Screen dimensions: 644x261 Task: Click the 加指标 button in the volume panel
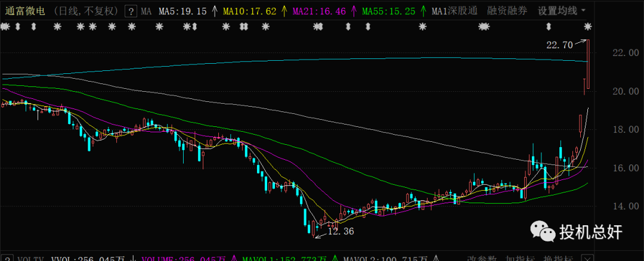[519, 258]
